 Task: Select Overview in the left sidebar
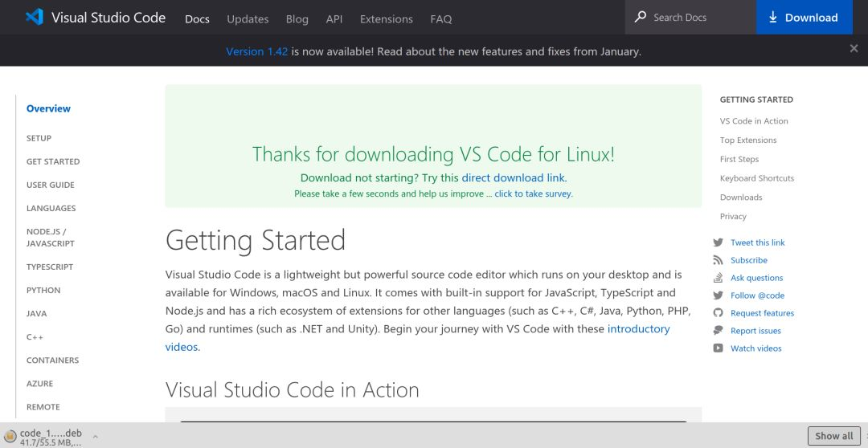coord(49,108)
